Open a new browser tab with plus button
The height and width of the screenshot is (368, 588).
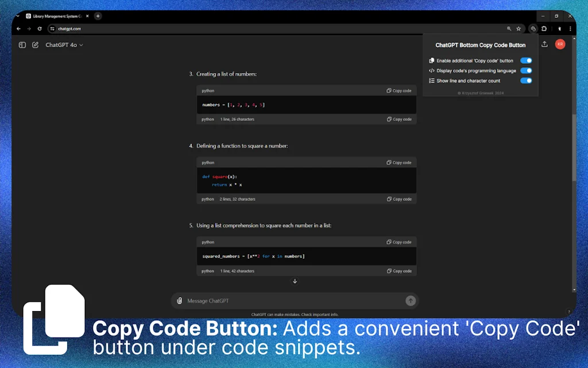point(97,16)
